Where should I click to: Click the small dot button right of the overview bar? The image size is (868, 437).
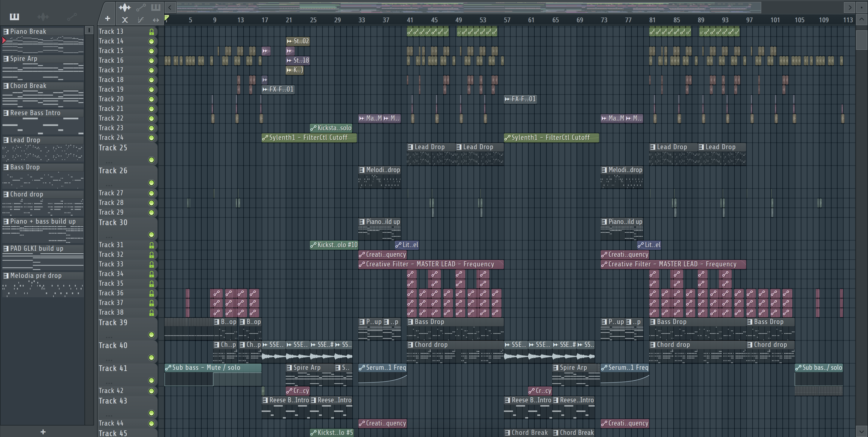pos(862,7)
